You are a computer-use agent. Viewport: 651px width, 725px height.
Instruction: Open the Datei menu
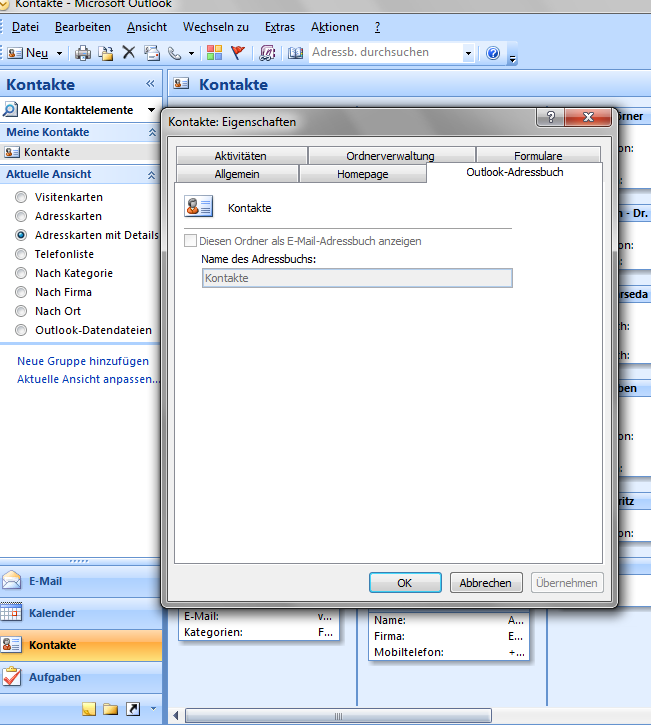pyautogui.click(x=25, y=27)
